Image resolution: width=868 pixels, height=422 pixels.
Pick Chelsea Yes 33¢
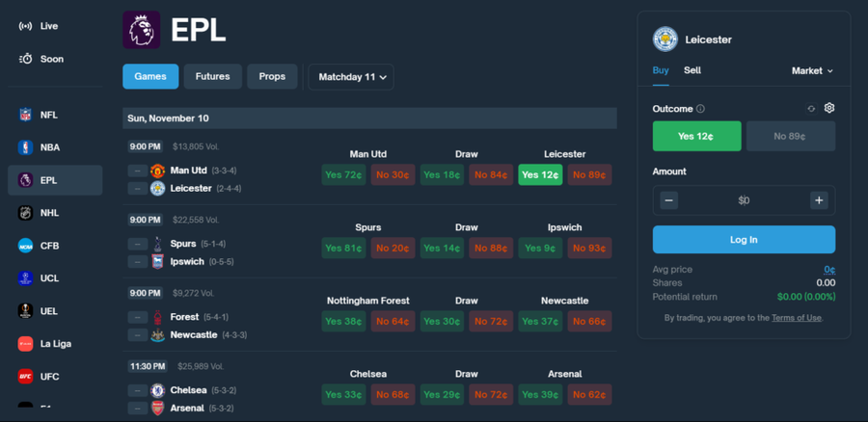pos(343,394)
